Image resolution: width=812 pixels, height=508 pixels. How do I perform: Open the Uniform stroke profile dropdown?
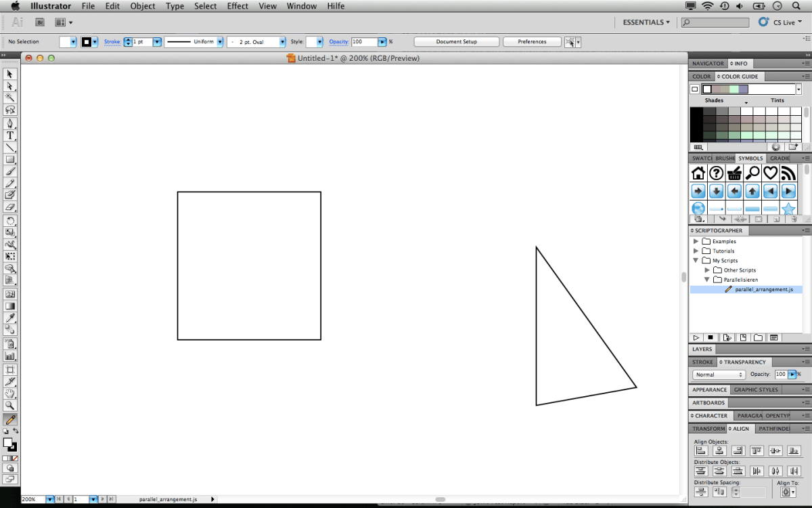(x=220, y=42)
